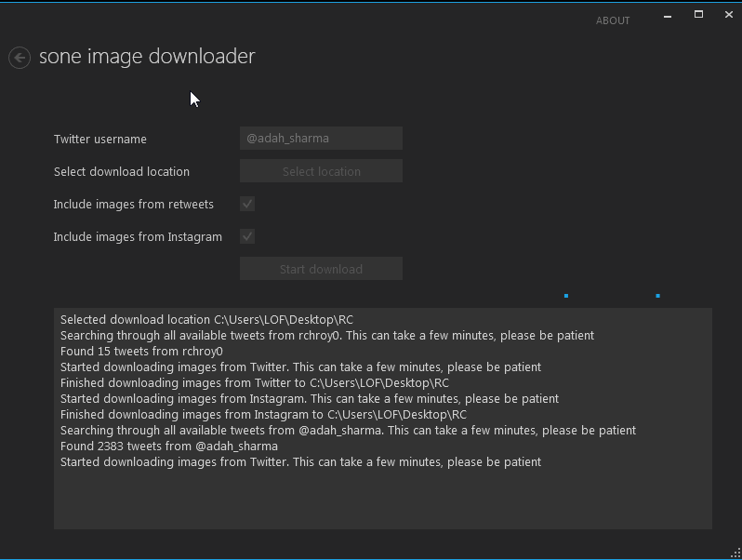Image resolution: width=742 pixels, height=560 pixels.
Task: Click the 'Include images from Instagram' label
Action: tap(138, 236)
